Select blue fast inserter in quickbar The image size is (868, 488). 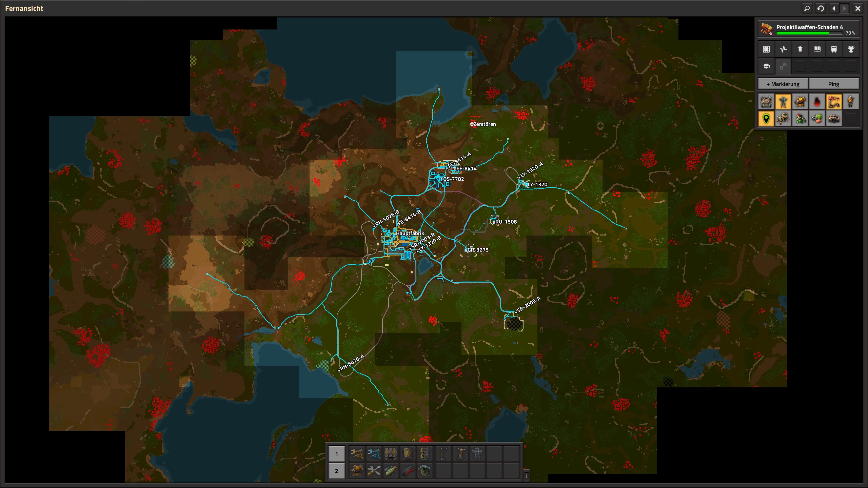[x=374, y=454]
